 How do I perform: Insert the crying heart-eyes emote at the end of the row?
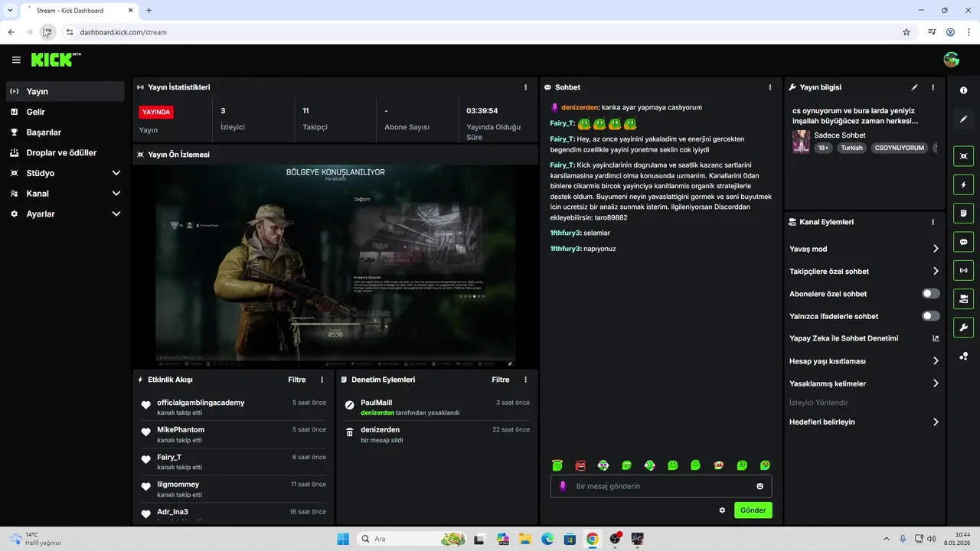click(x=765, y=465)
